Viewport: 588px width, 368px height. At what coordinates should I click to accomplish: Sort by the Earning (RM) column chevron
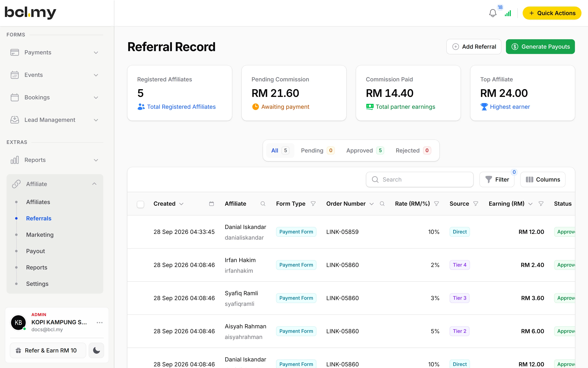[x=530, y=204]
